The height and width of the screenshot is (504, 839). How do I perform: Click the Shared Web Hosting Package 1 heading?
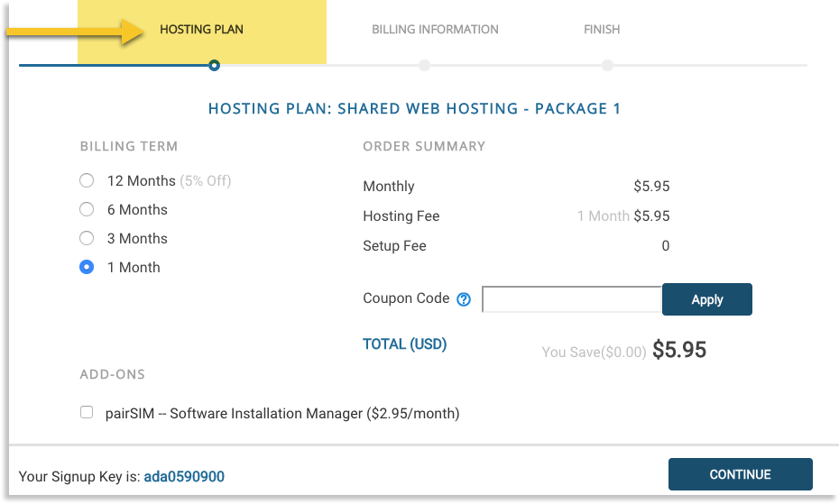(414, 108)
